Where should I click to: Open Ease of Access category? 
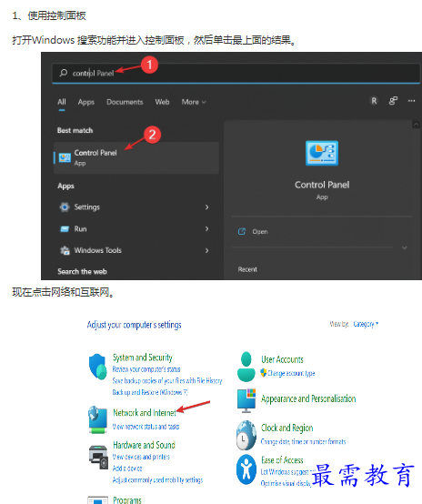click(x=282, y=460)
